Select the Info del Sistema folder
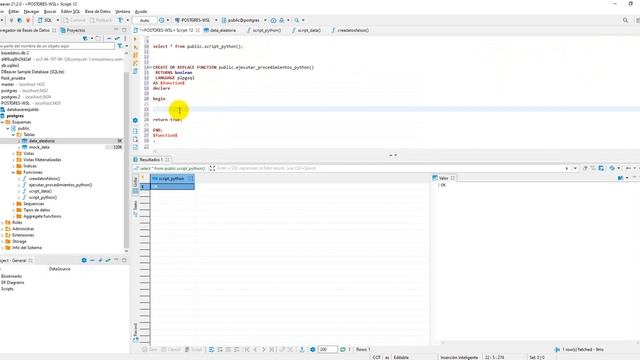 (x=27, y=248)
